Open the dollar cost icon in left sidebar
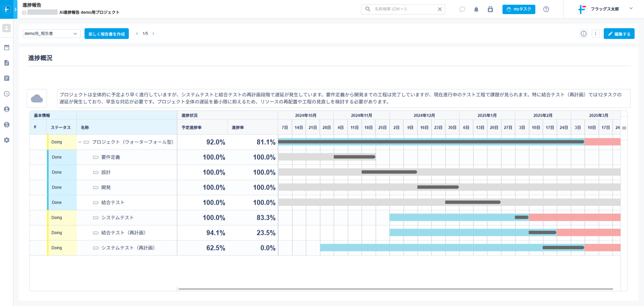This screenshot has height=307, width=644. tap(6, 124)
